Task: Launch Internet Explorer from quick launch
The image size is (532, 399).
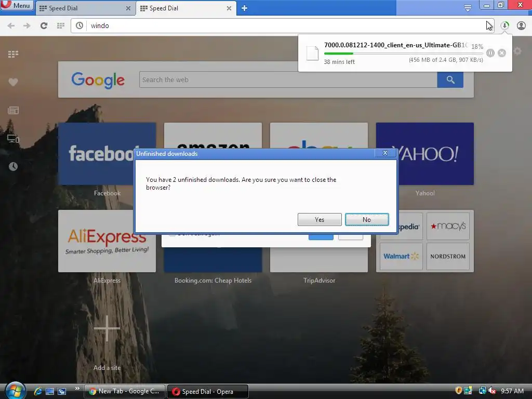Action: (x=38, y=391)
